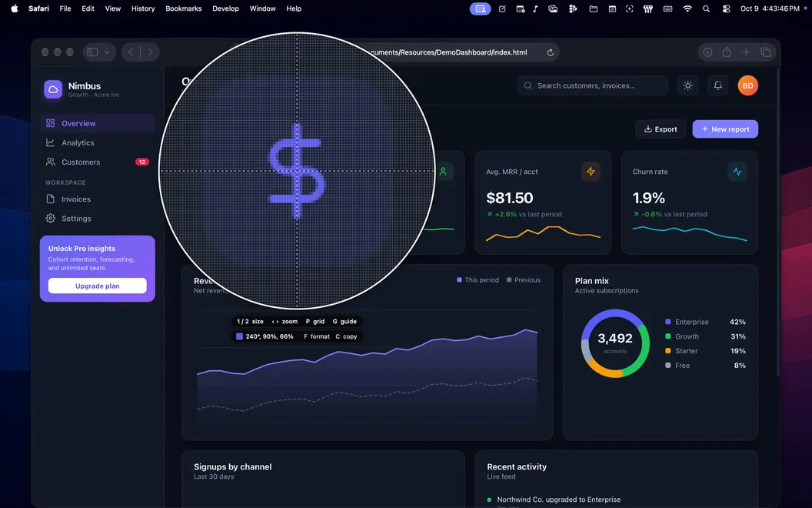The height and width of the screenshot is (508, 812).
Task: Open the Wi-Fi menu in the menu bar
Action: pos(687,8)
